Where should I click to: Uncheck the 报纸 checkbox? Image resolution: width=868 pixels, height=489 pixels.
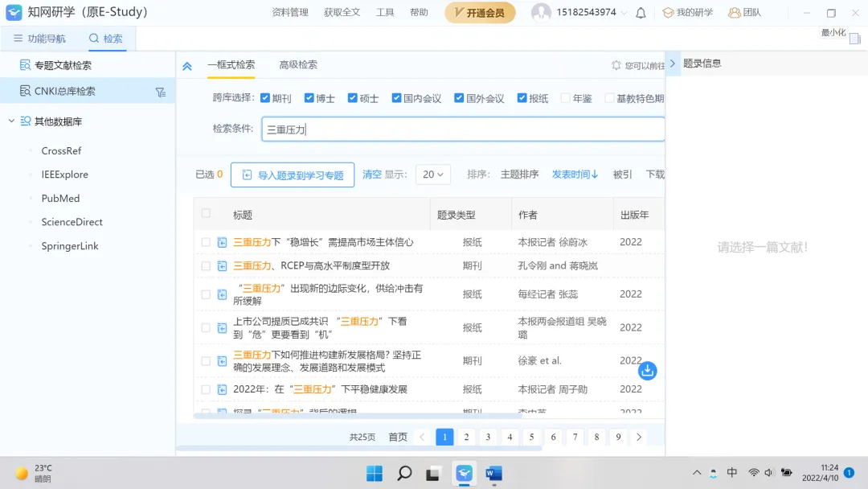click(522, 98)
